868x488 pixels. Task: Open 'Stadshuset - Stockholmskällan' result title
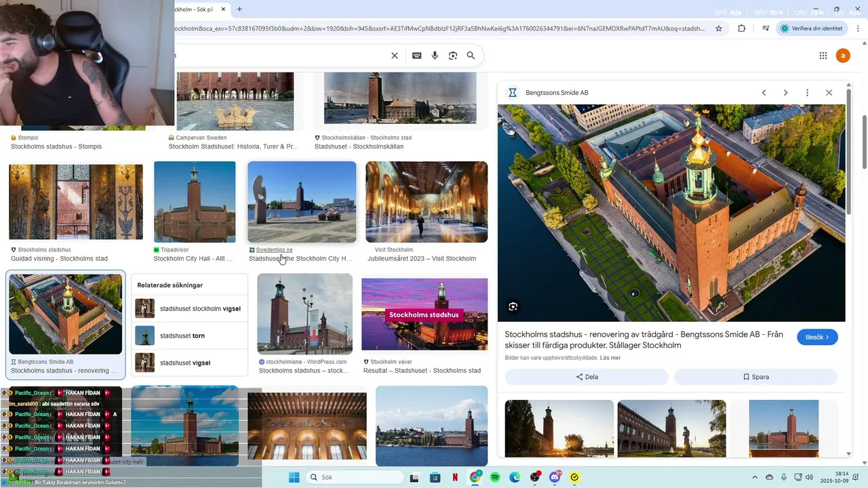(x=359, y=146)
